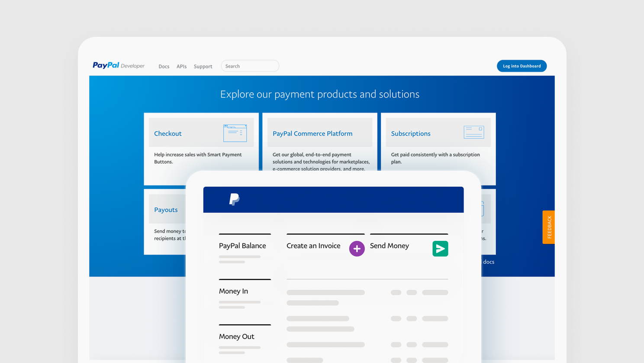The width and height of the screenshot is (644, 363).
Task: Click the Create an Invoice label
Action: point(313,246)
